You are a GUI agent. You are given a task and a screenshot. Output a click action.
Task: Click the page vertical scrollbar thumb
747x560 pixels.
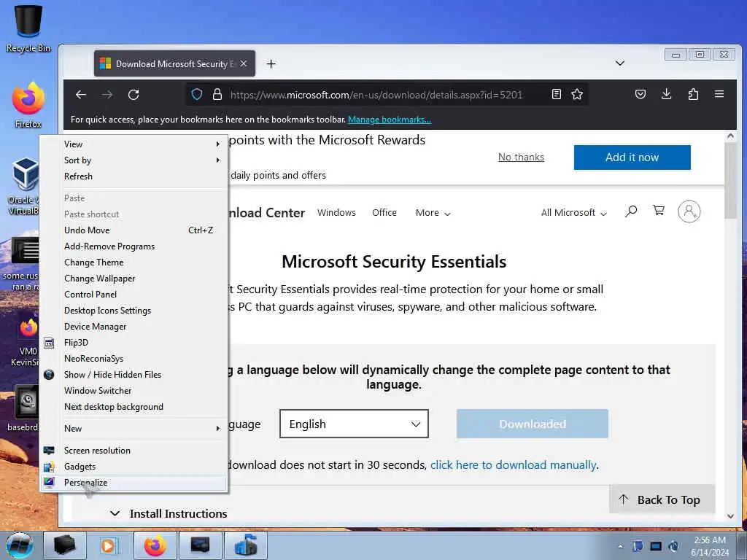coord(730,180)
